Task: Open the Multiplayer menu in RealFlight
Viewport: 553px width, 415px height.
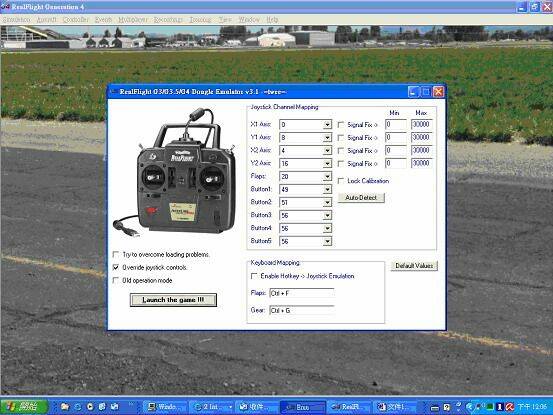Action: (x=133, y=20)
